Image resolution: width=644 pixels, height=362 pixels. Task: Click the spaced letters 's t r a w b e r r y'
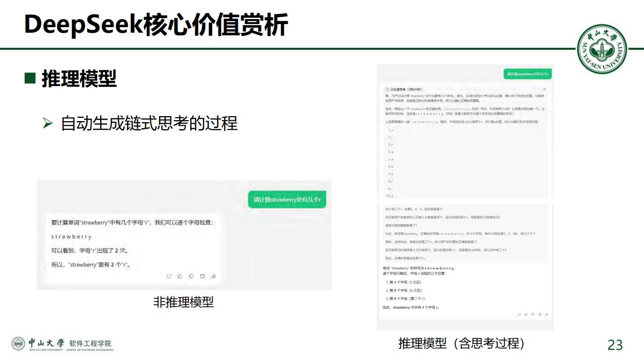pos(71,236)
